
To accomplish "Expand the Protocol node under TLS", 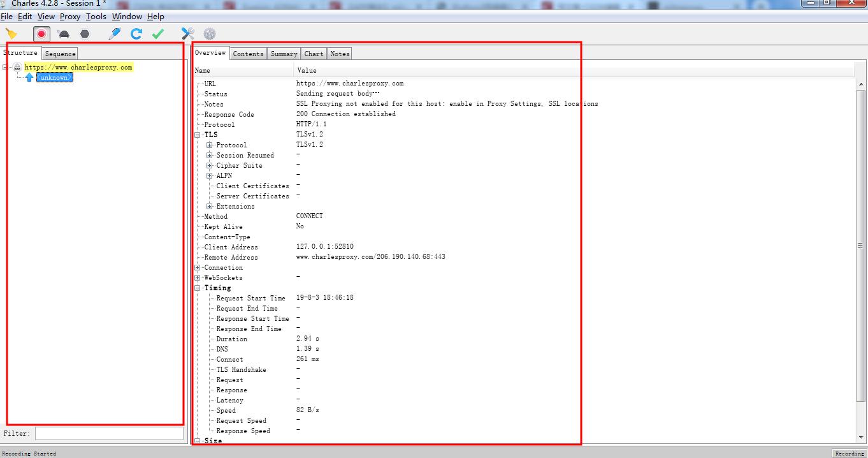I will [210, 145].
